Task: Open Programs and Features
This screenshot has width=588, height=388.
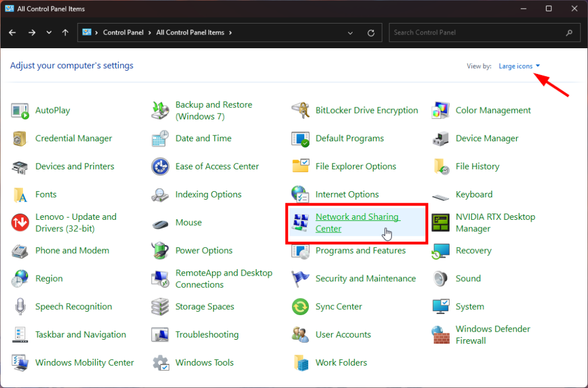Action: pyautogui.click(x=361, y=251)
